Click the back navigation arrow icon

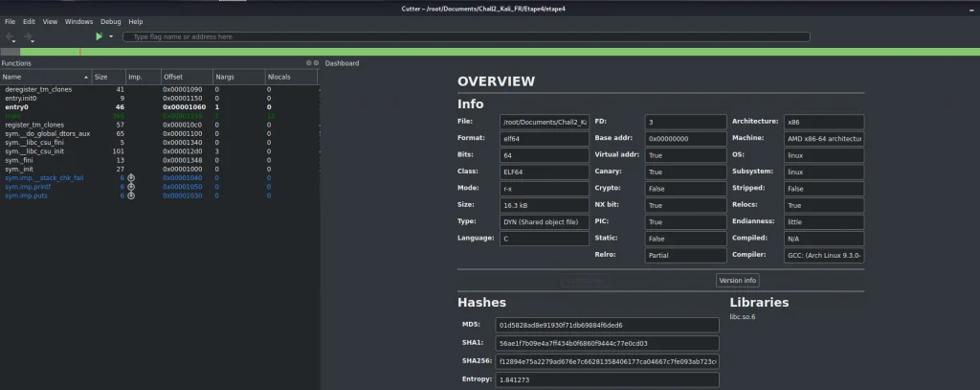point(11,36)
